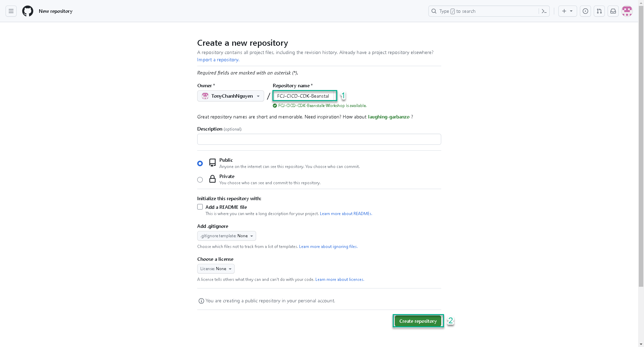
Task: Open the navigation hamburger menu
Action: 11,11
